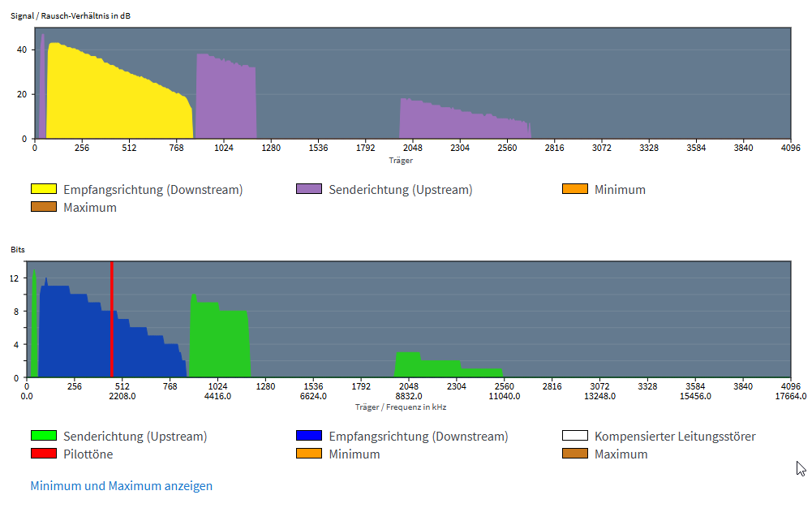Select the yellow Empfangsrichtung (Downstream) swatch
The image size is (812, 508).
pyautogui.click(x=44, y=189)
